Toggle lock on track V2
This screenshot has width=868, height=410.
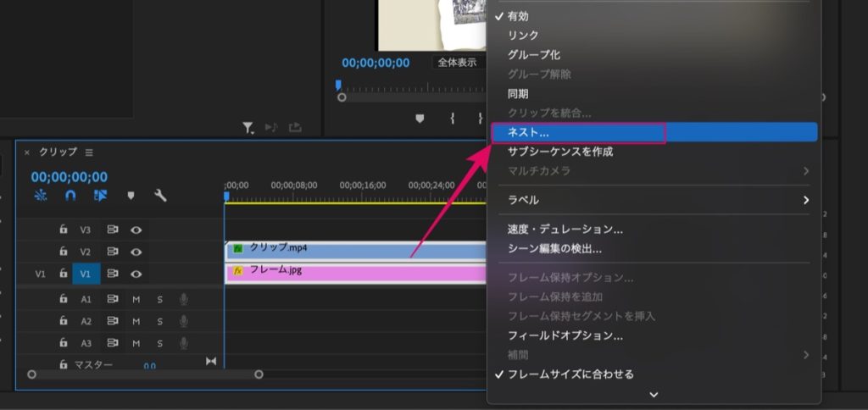(64, 252)
